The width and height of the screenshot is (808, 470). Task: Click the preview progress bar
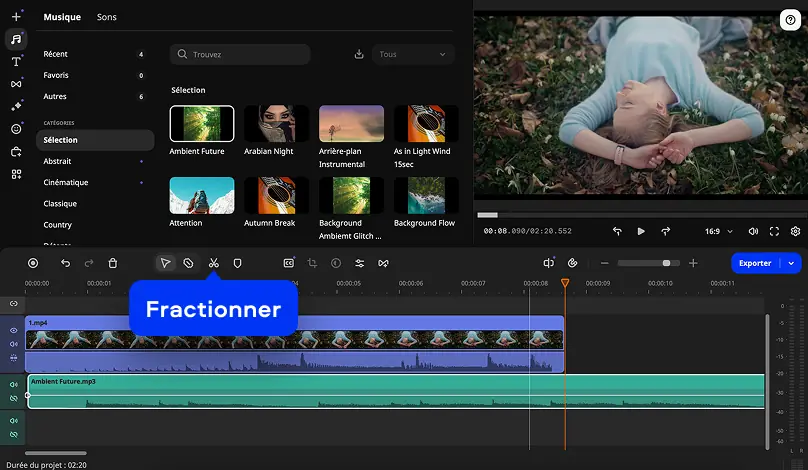(641, 215)
